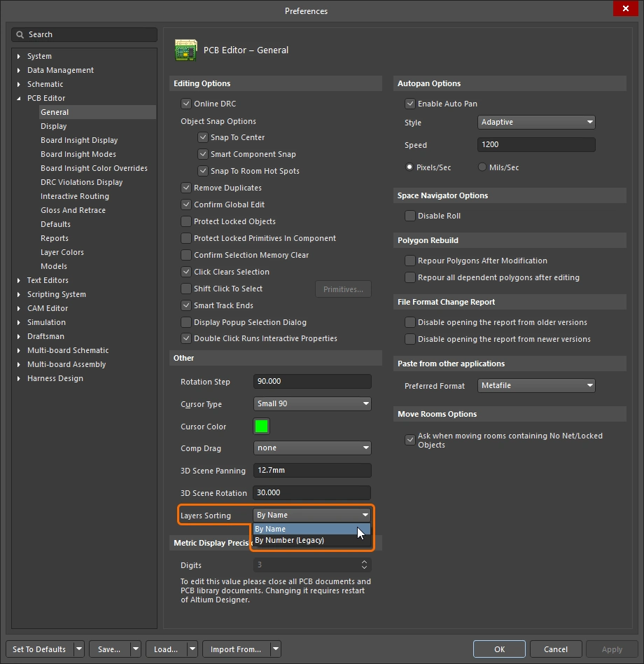This screenshot has height=664, width=644.
Task: Select the DRC Violations Display page
Action: (x=82, y=182)
